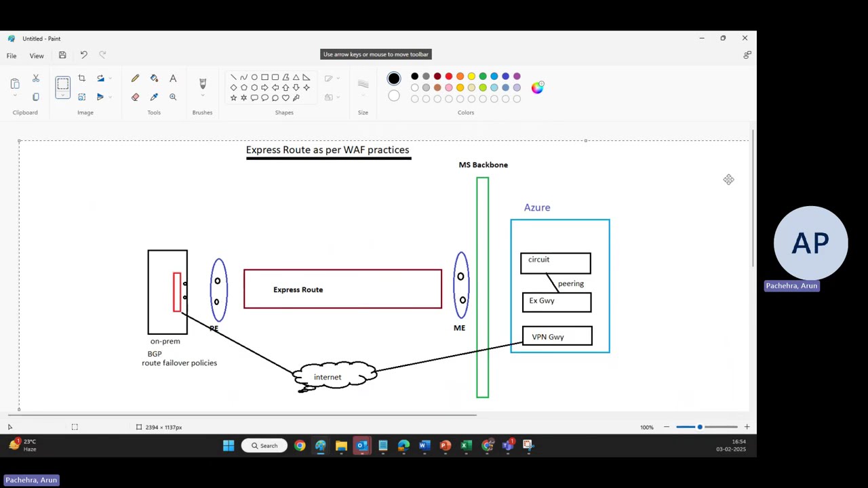Screen dimensions: 868x488
Task: Open the weather widget showing 23°C Haze
Action: click(x=22, y=445)
